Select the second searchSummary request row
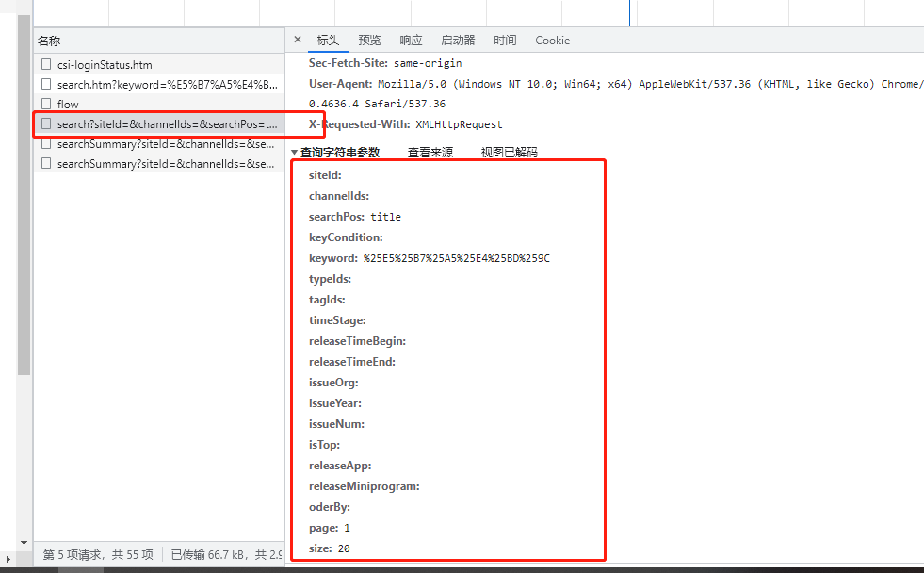Viewport: 924px width, 573px height. click(x=158, y=163)
